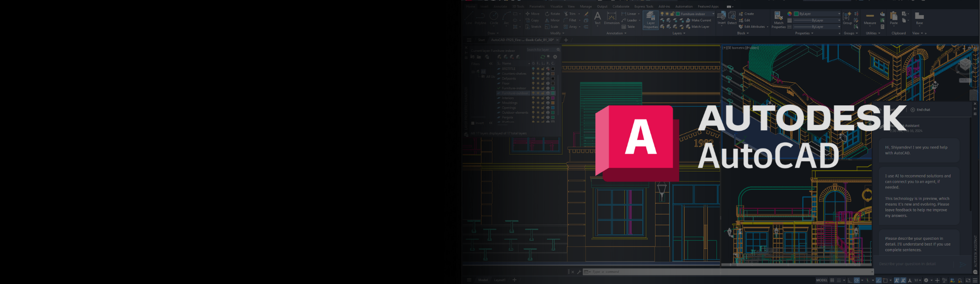Select the Text annotation tool
This screenshot has height=284, width=980.
[x=597, y=18]
